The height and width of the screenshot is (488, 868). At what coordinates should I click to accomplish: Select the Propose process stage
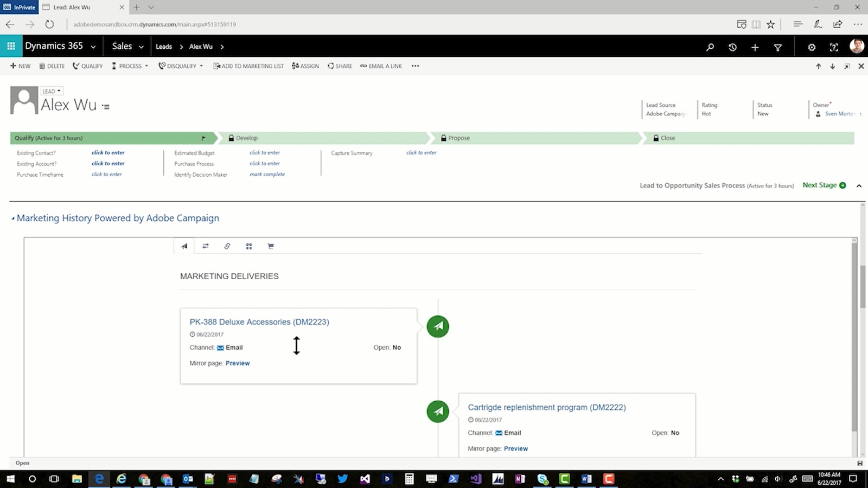pyautogui.click(x=536, y=138)
